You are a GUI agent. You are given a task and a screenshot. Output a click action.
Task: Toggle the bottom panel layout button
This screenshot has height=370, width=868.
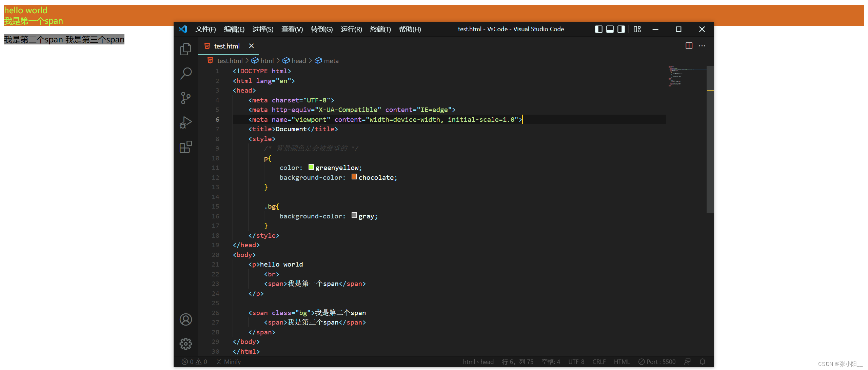tap(610, 29)
